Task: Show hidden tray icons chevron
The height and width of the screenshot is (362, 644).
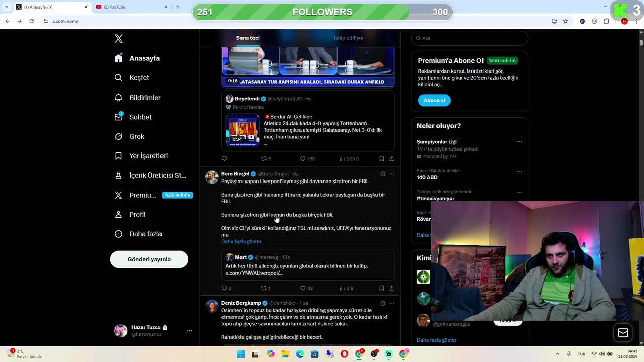Action: 558,354
